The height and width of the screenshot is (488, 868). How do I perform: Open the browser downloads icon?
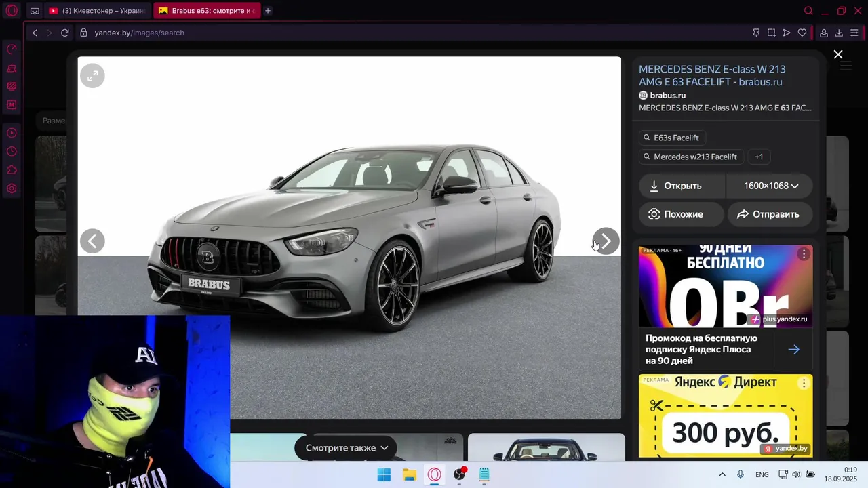tap(839, 33)
